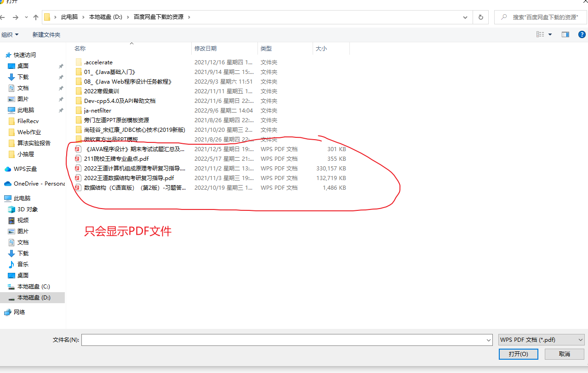Viewport: 588px width, 373px height.
Task: Select 211院校王牌专业盘点.pdf file
Action: 116,158
